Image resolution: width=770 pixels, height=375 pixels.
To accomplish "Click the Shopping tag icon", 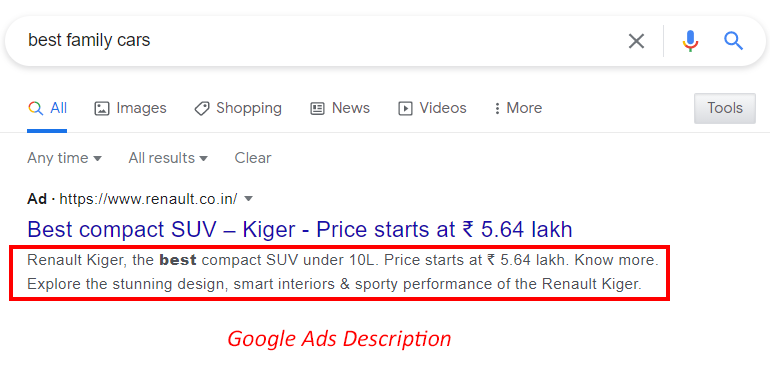I will click(201, 108).
